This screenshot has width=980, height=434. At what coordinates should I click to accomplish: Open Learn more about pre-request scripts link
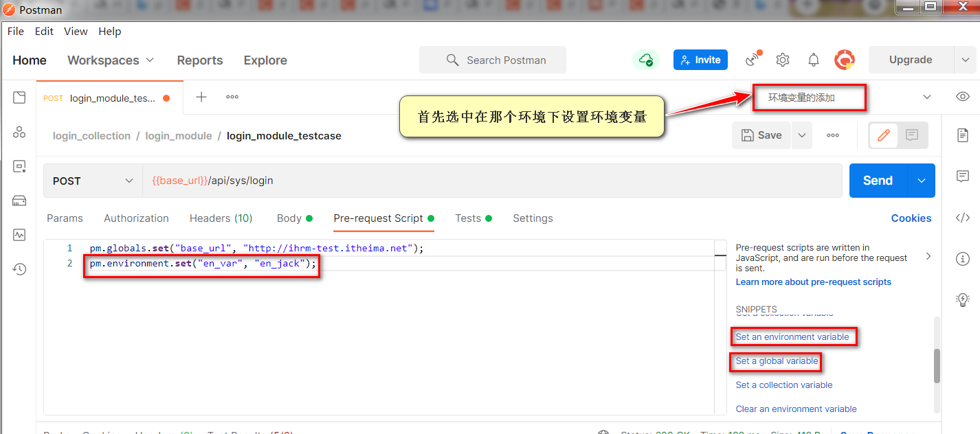click(x=814, y=282)
